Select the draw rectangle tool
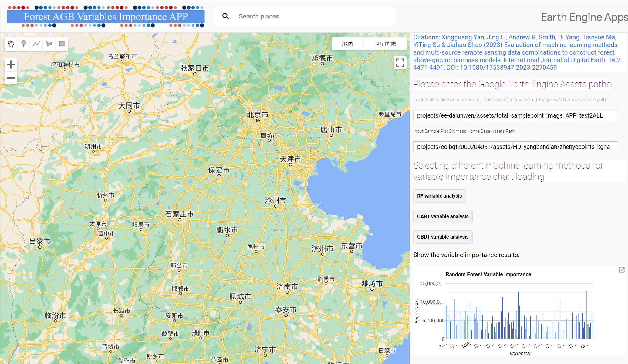This screenshot has height=364, width=628. coord(62,44)
